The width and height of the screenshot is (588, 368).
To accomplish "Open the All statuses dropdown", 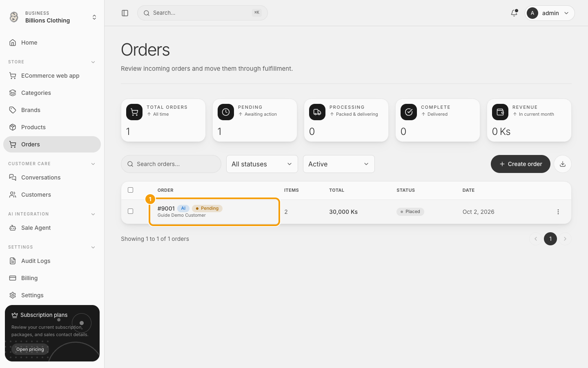I will (x=262, y=164).
